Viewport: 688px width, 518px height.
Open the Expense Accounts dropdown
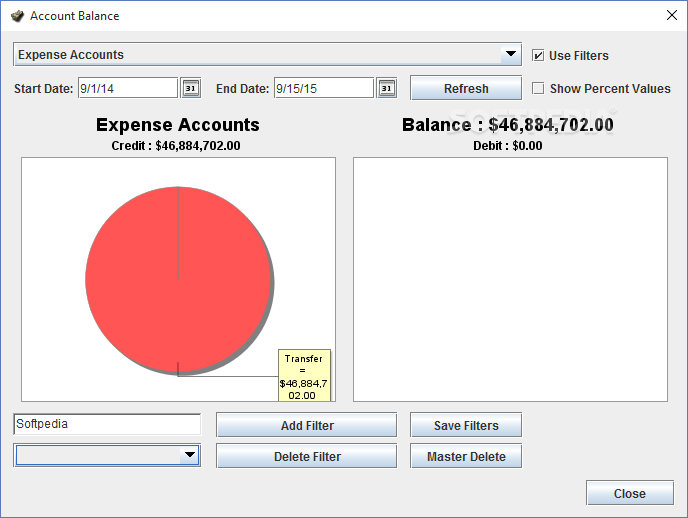click(x=268, y=54)
